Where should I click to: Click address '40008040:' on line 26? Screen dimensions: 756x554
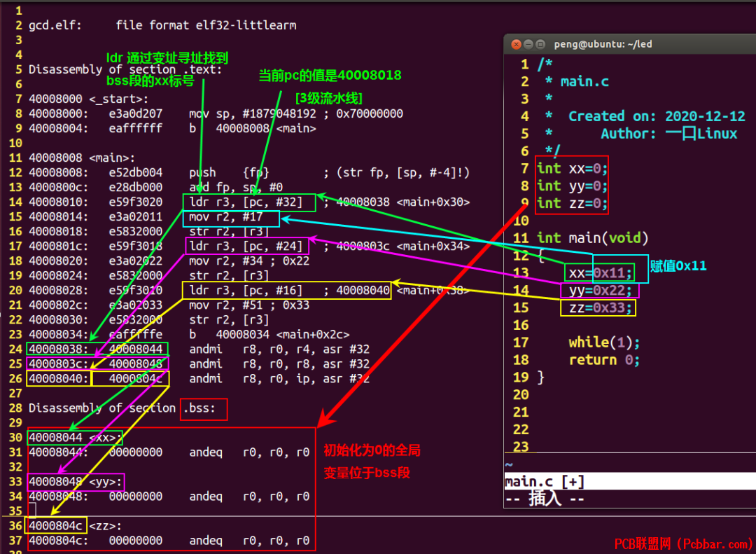[x=59, y=379]
